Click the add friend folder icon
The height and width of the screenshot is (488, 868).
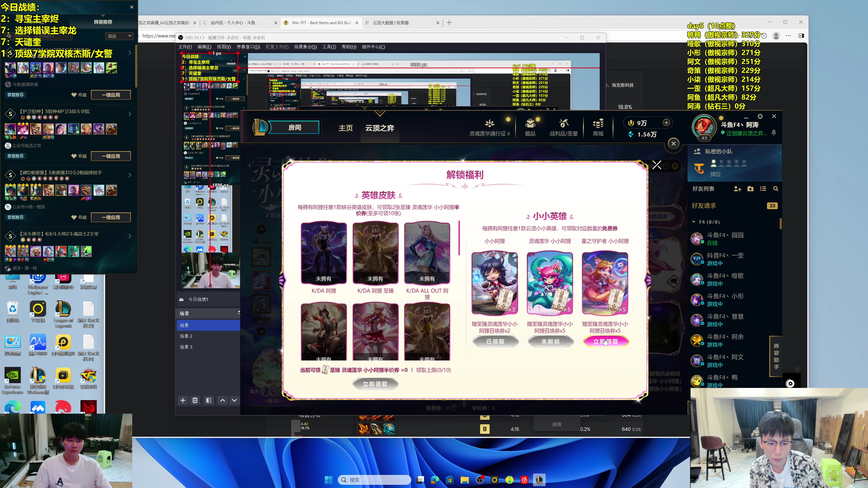pos(750,189)
